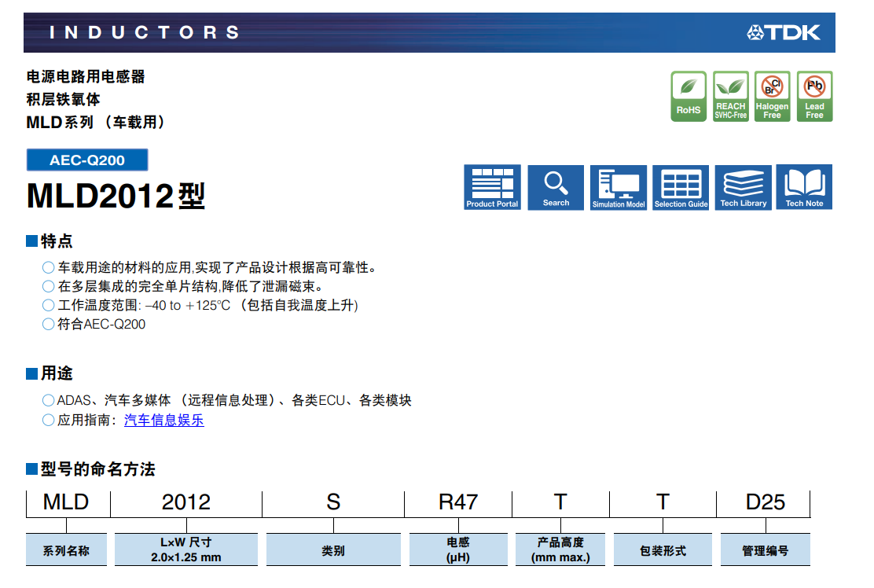This screenshot has height=588, width=874.
Task: Click the 类别 label box
Action: [x=333, y=549]
